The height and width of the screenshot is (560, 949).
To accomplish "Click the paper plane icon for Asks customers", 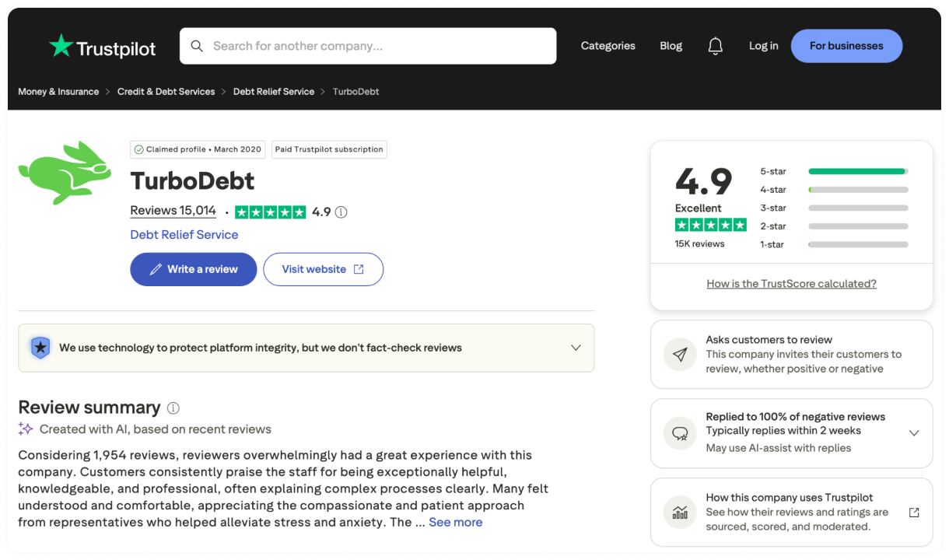I will pyautogui.click(x=680, y=354).
